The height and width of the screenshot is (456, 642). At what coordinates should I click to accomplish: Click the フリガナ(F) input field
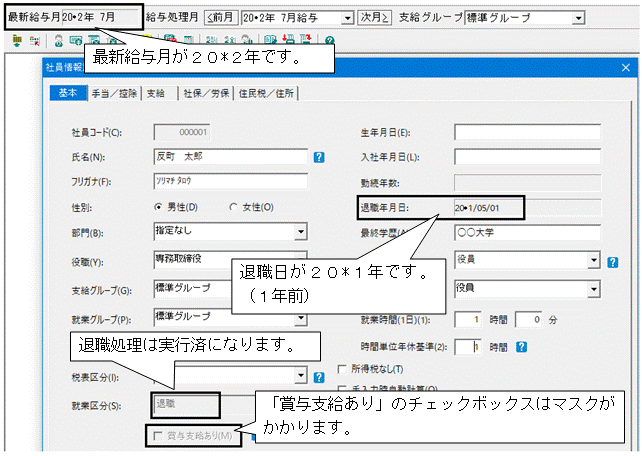tap(231, 181)
